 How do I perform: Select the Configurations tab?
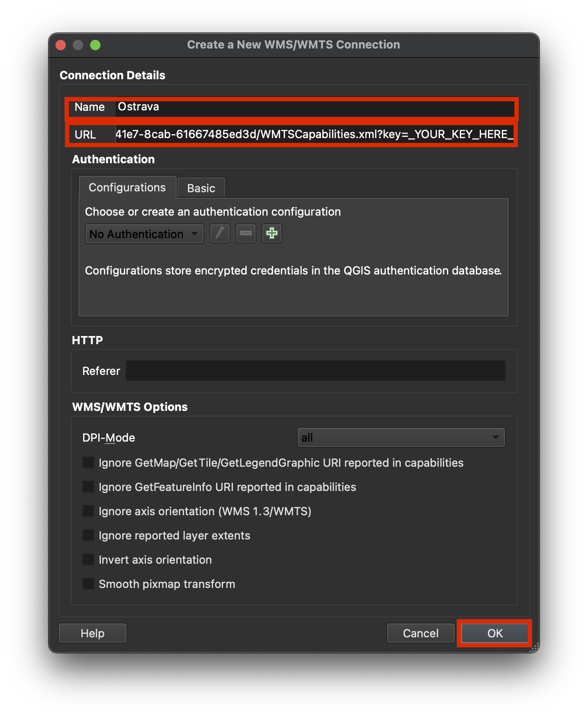pyautogui.click(x=127, y=187)
